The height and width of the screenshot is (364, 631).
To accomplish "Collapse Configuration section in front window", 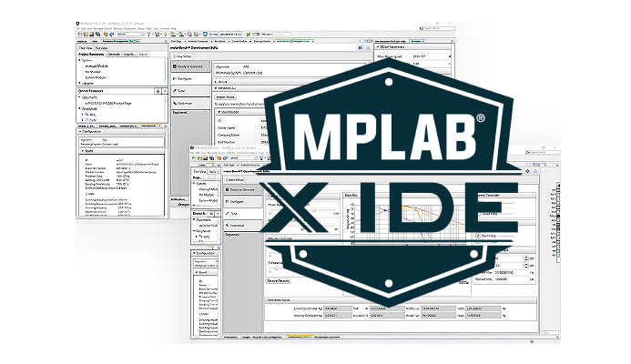I will coord(194,253).
